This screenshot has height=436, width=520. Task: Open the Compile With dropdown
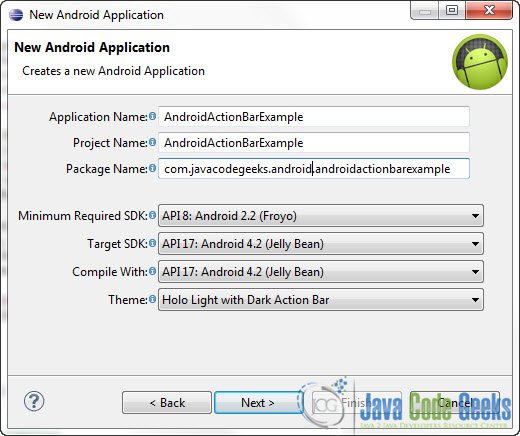pyautogui.click(x=321, y=272)
